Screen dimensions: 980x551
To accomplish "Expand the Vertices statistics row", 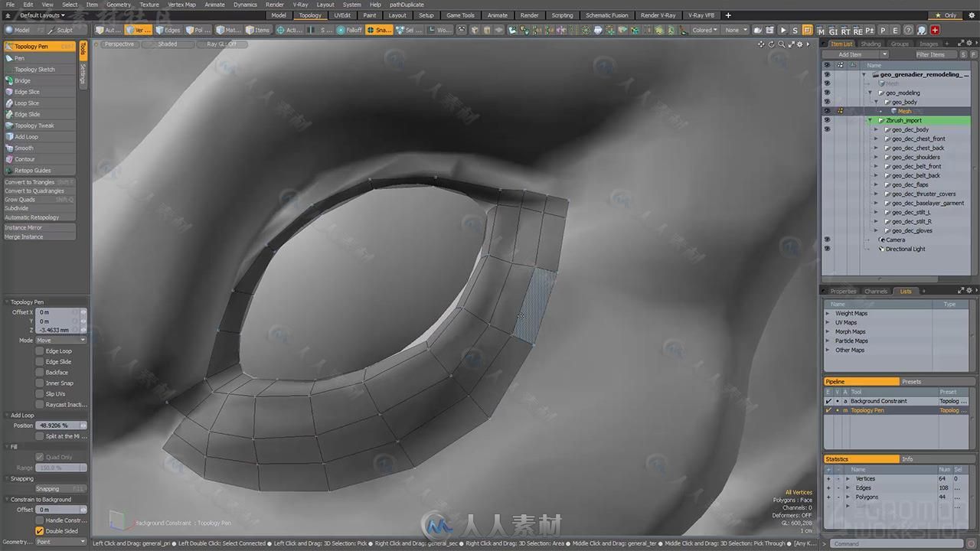I will [x=848, y=479].
